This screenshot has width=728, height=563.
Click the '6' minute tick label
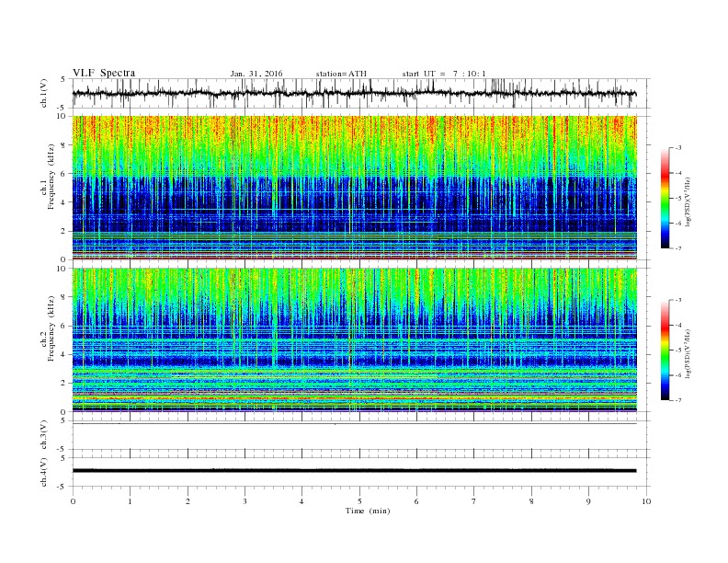click(416, 501)
